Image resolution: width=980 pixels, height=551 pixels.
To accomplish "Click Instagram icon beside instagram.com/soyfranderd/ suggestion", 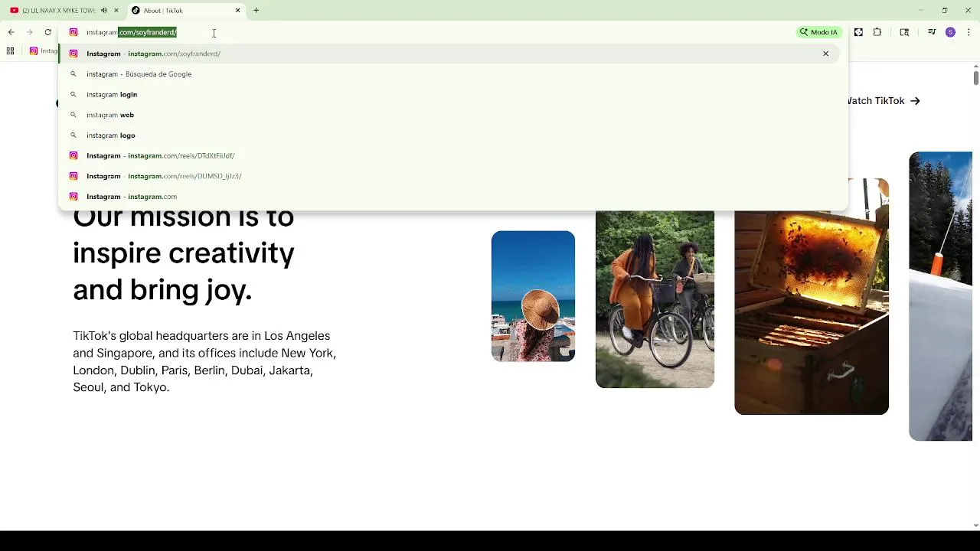I will 73,54.
